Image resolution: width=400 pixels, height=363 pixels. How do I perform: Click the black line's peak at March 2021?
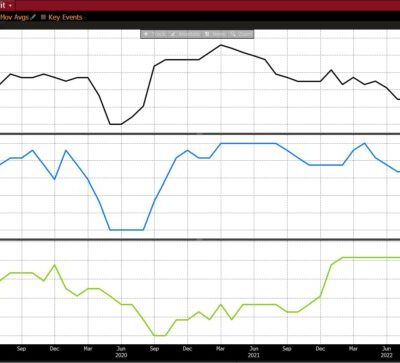pos(221,45)
